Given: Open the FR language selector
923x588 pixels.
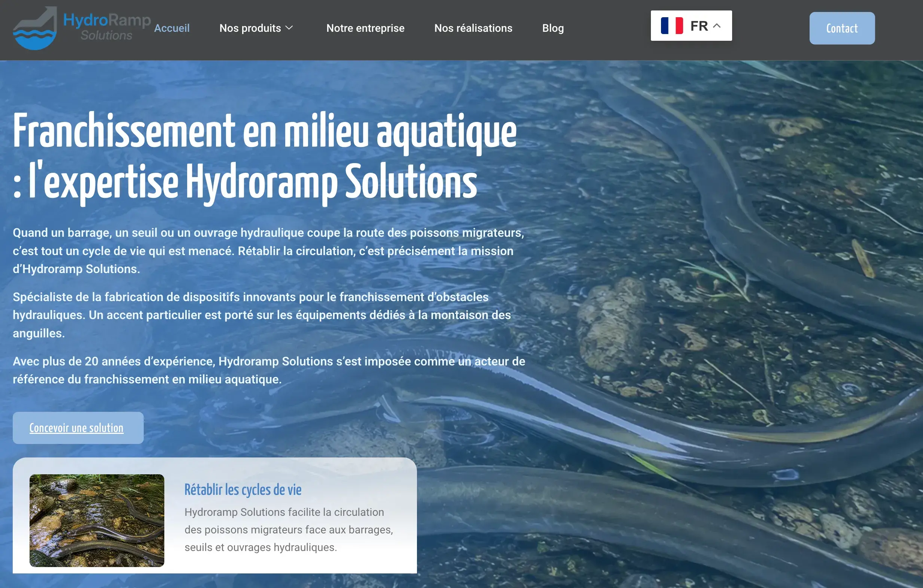Looking at the screenshot, I should (691, 26).
